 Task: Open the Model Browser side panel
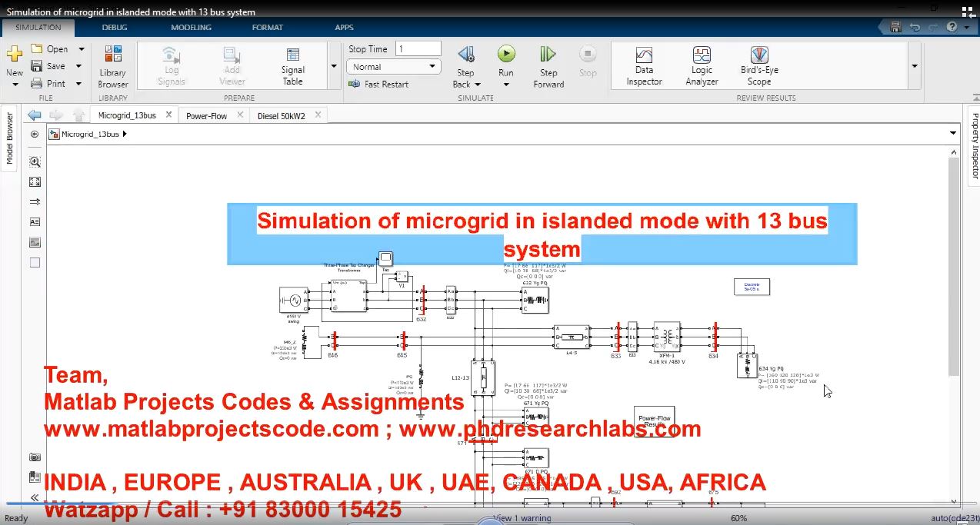[9, 139]
